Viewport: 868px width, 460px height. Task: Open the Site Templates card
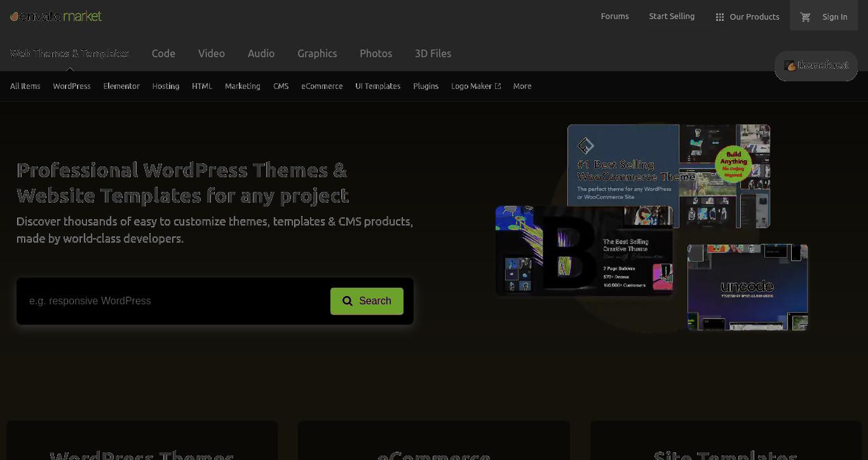tap(726, 440)
